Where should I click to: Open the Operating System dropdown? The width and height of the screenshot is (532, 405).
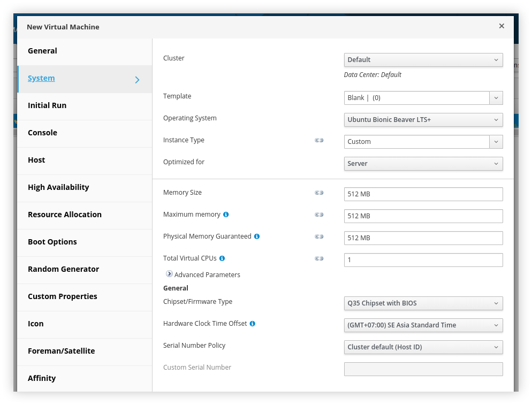click(x=423, y=120)
